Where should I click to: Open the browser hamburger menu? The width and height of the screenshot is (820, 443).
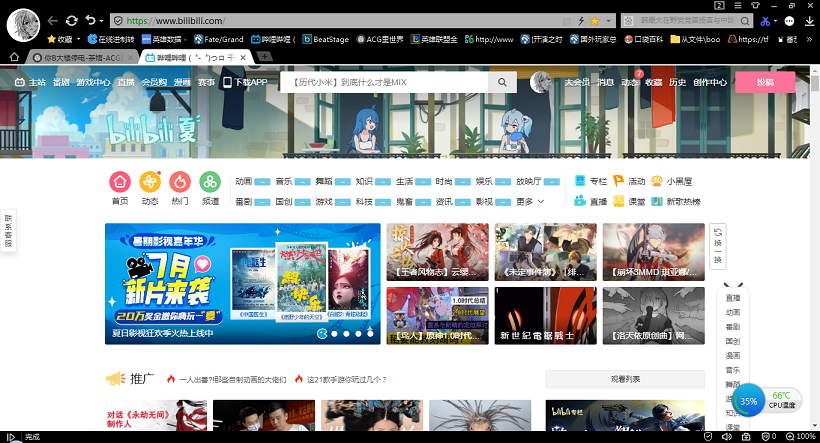click(738, 5)
